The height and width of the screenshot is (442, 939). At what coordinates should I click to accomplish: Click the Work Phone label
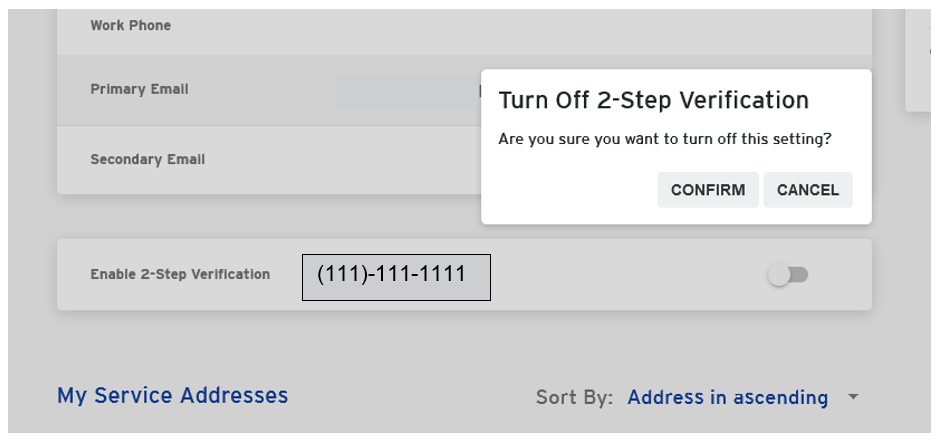(130, 25)
